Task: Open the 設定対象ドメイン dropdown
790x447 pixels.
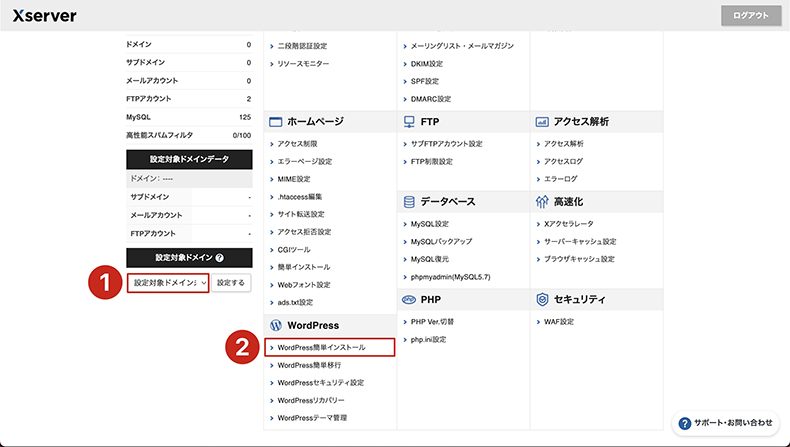Action: [x=168, y=283]
